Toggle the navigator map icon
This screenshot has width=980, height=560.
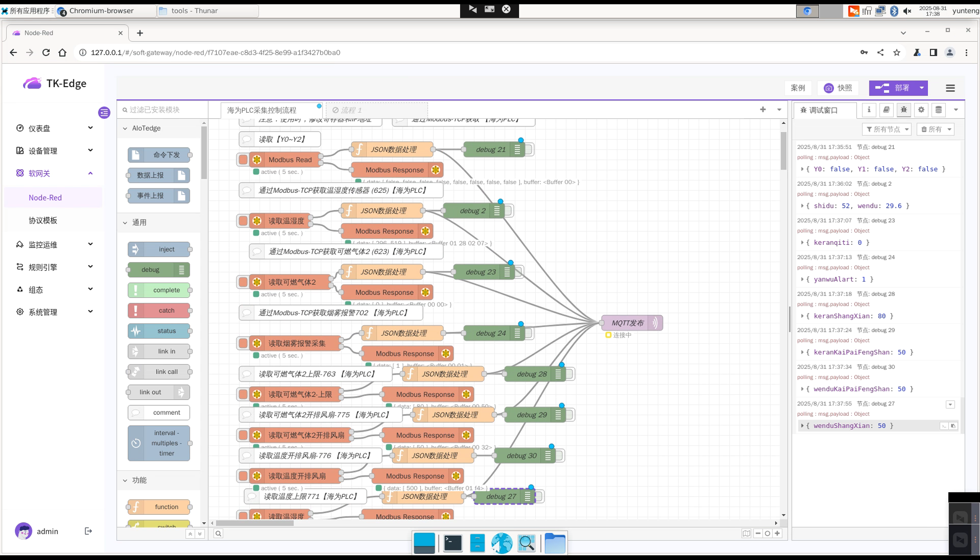pos(746,533)
